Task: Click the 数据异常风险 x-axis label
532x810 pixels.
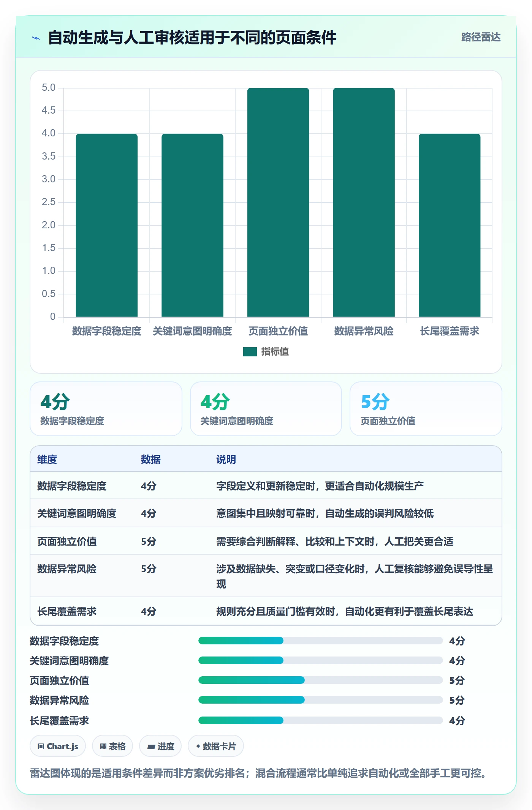Action: [x=364, y=331]
